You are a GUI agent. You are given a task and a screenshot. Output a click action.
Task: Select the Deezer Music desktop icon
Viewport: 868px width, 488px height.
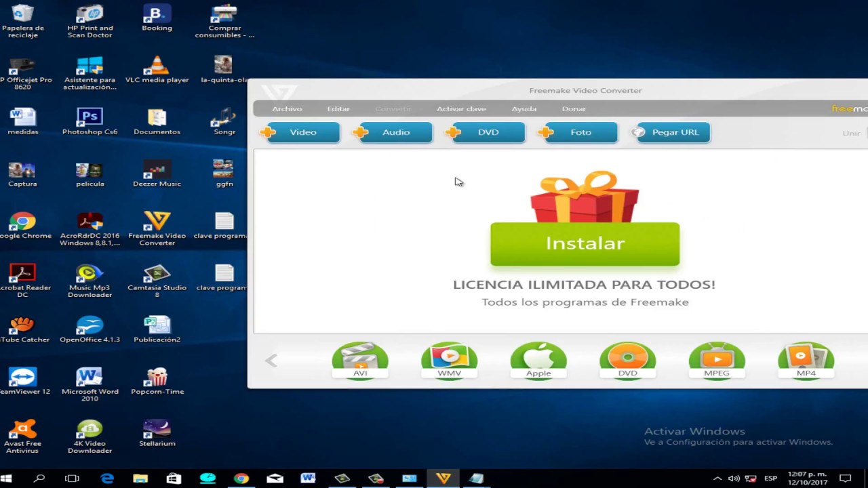point(157,174)
